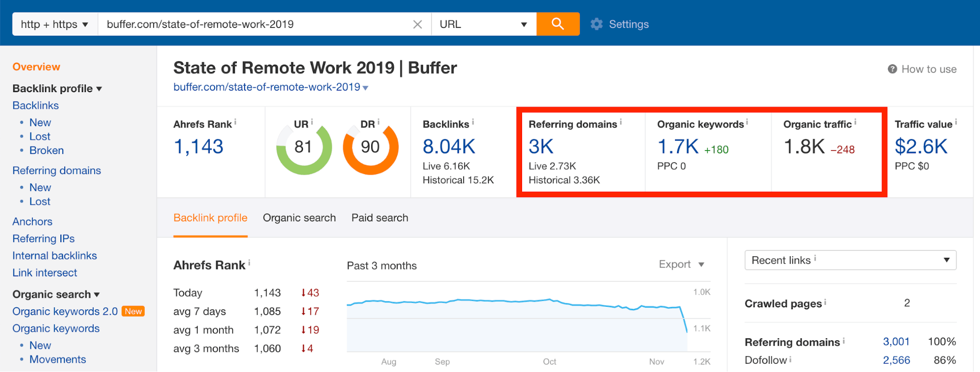Switch to the Paid search tab

[379, 218]
